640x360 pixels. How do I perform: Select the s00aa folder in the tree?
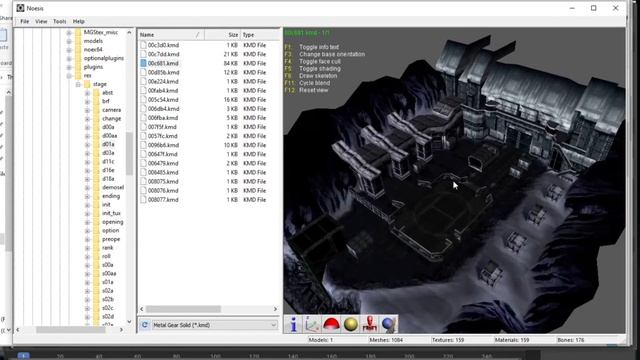click(109, 273)
